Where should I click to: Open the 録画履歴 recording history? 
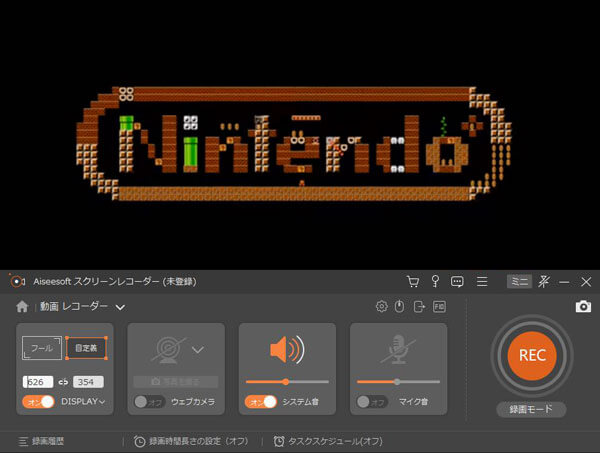41,442
